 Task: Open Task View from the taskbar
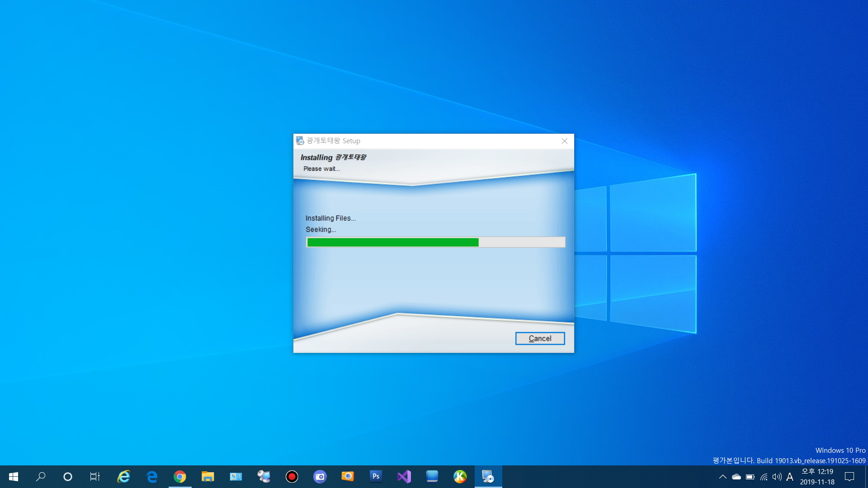94,477
